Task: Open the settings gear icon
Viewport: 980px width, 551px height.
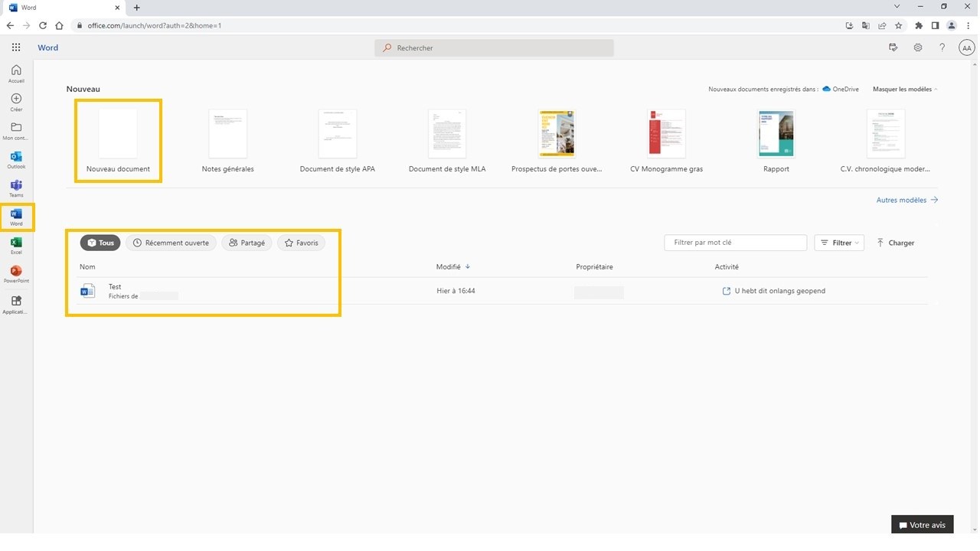Action: [918, 47]
